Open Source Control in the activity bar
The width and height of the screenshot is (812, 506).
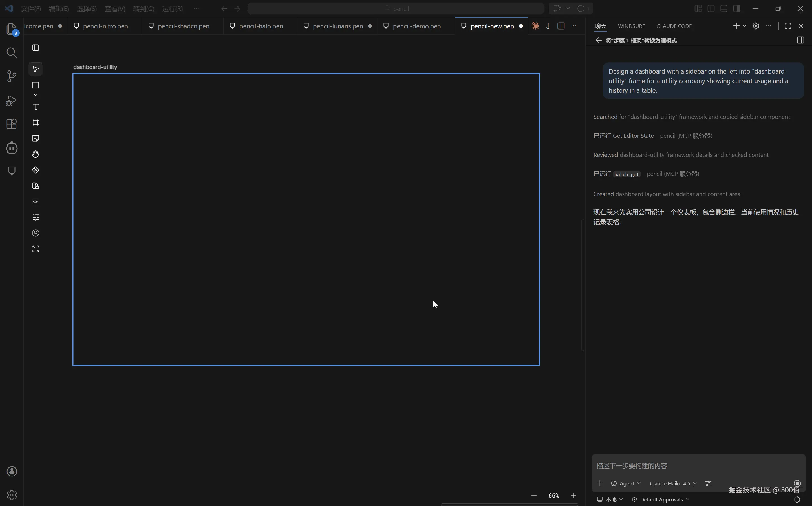click(11, 76)
